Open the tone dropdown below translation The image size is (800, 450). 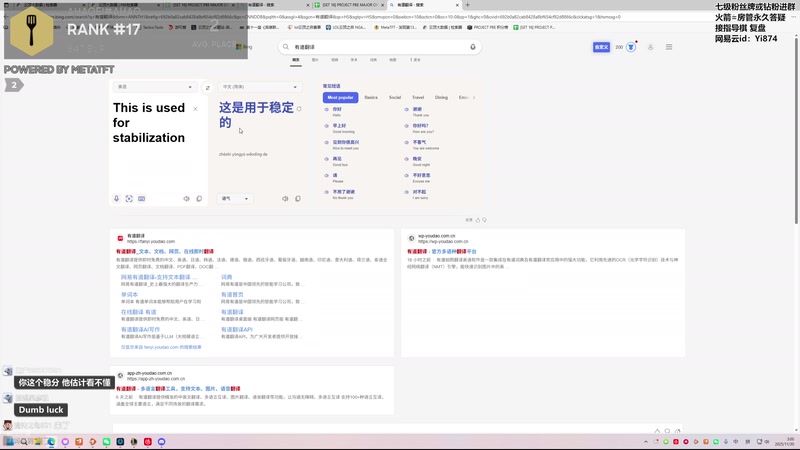(235, 198)
